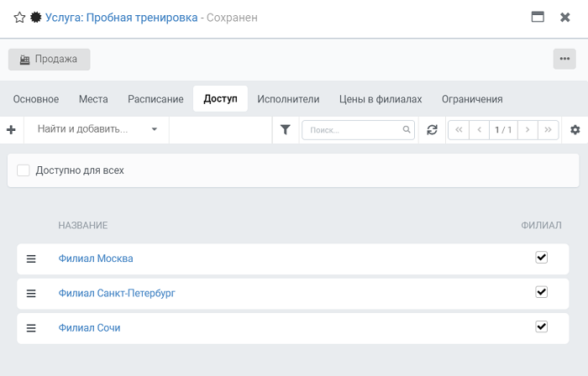Go to next page

coord(528,130)
